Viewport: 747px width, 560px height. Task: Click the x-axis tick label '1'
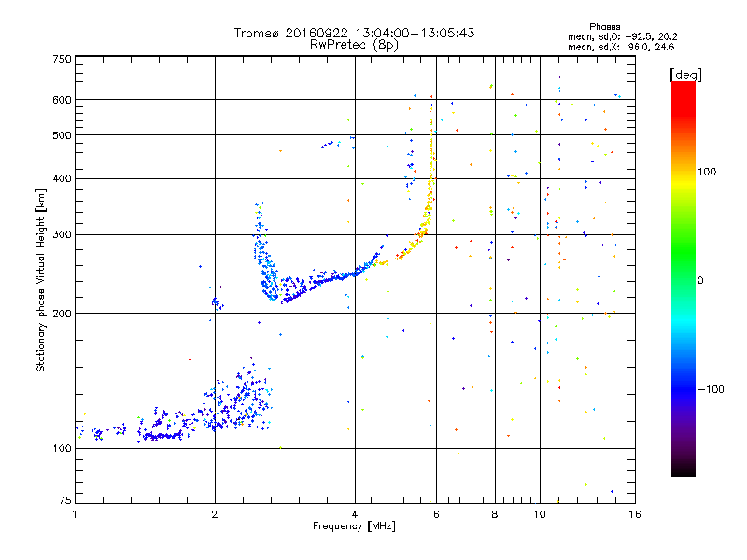tap(75, 514)
